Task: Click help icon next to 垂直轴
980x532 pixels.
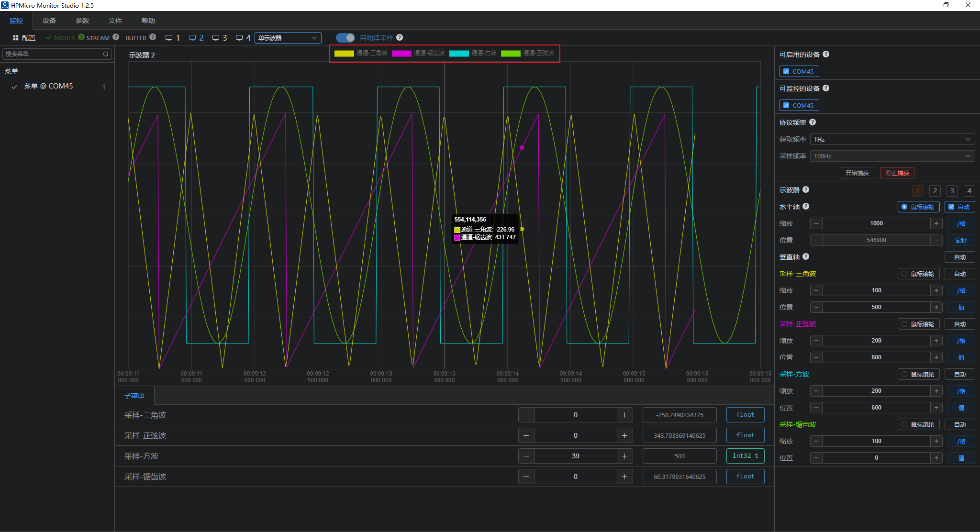Action: (x=806, y=257)
